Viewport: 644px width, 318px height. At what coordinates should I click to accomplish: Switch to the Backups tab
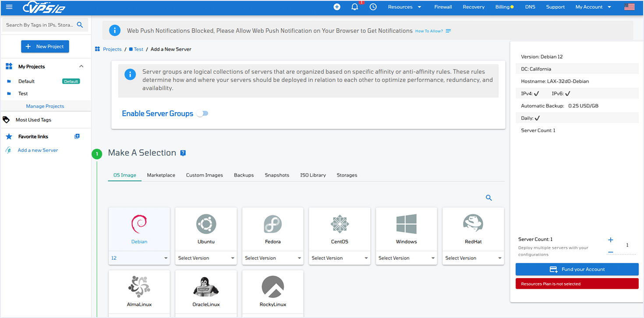pyautogui.click(x=244, y=175)
